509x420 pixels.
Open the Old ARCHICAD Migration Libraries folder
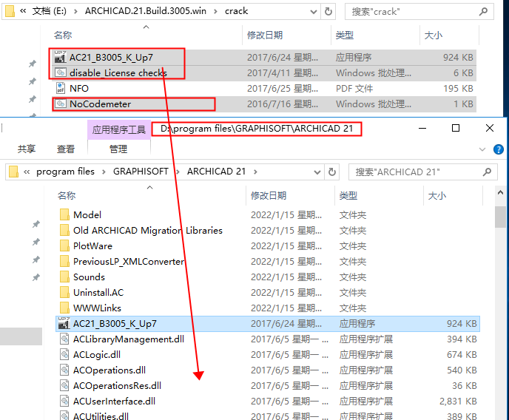coord(147,231)
